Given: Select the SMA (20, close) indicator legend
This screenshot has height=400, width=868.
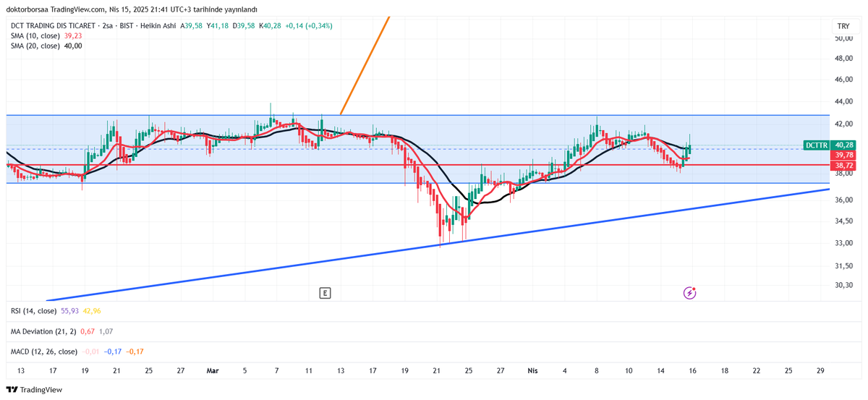Looking at the screenshot, I should pos(35,46).
